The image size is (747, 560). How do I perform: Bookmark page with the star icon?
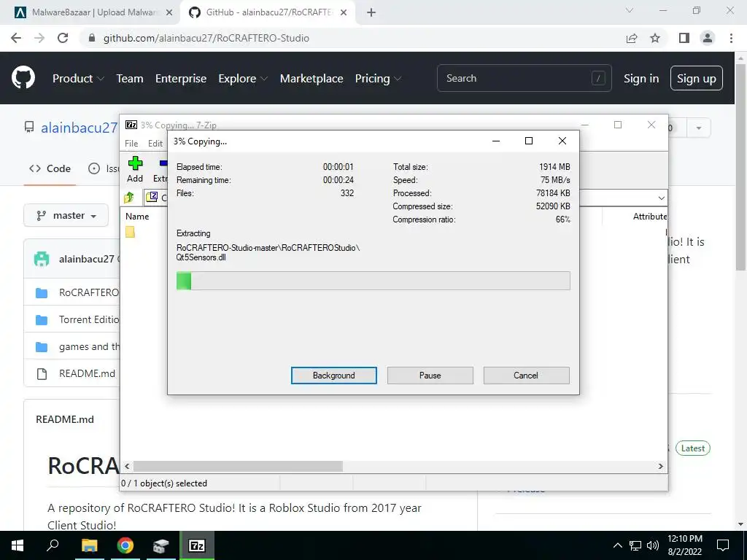tap(655, 38)
